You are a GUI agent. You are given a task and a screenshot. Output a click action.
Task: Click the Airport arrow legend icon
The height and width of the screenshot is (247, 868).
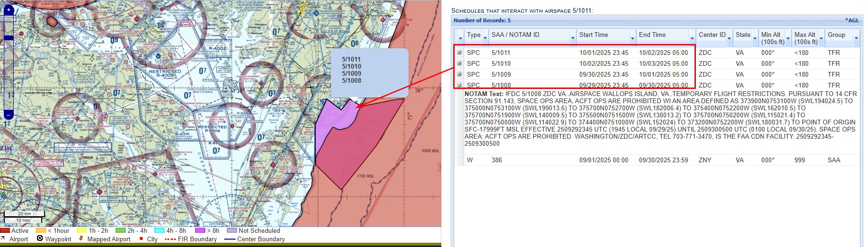3,238
